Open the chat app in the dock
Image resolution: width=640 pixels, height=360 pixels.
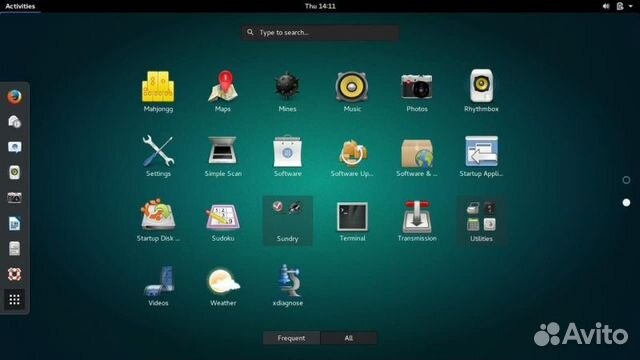(x=14, y=147)
